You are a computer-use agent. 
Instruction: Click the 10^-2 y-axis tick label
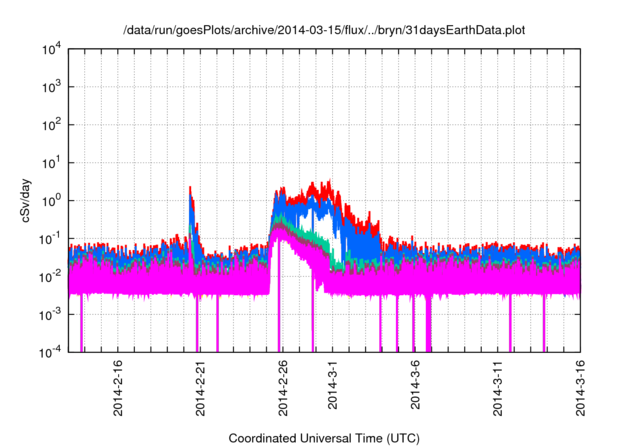[x=49, y=276]
